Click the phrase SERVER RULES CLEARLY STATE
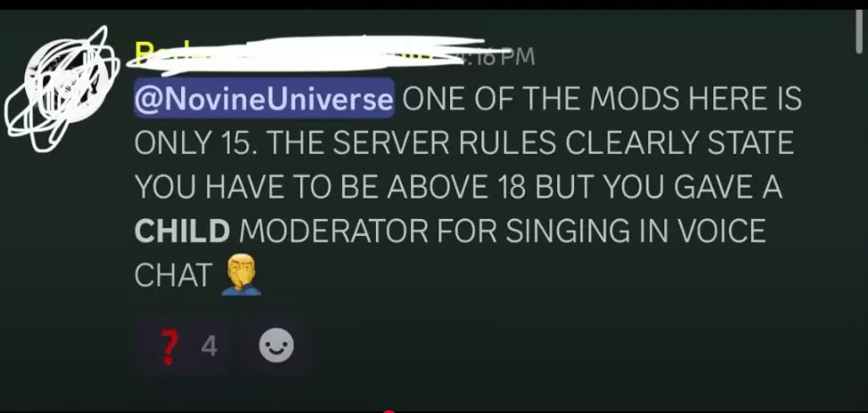The height and width of the screenshot is (413, 868). pyautogui.click(x=563, y=143)
